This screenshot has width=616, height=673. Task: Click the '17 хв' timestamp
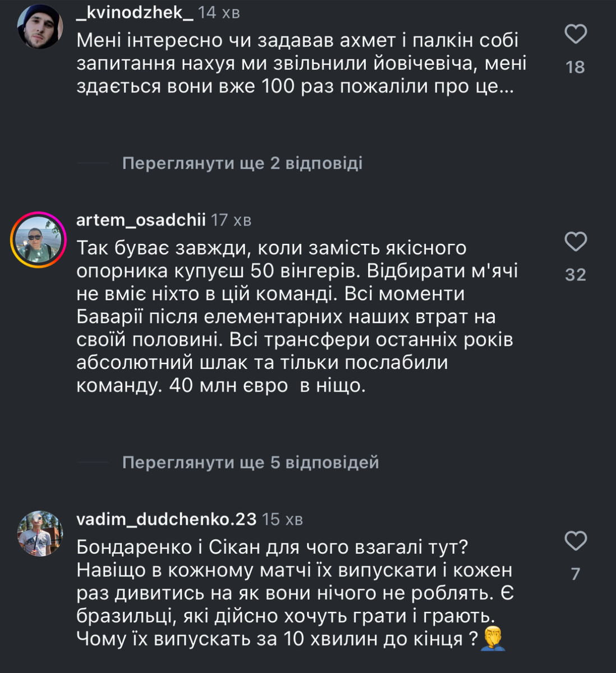click(231, 220)
